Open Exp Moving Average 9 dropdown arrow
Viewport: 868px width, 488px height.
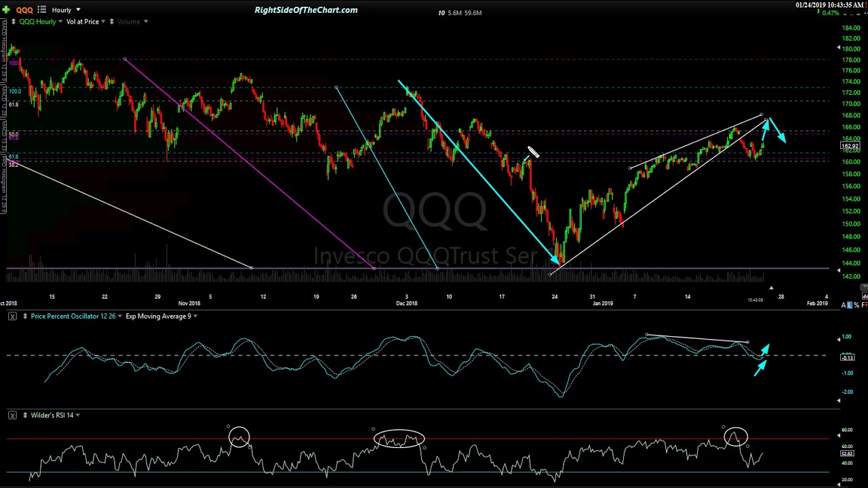[x=195, y=317]
